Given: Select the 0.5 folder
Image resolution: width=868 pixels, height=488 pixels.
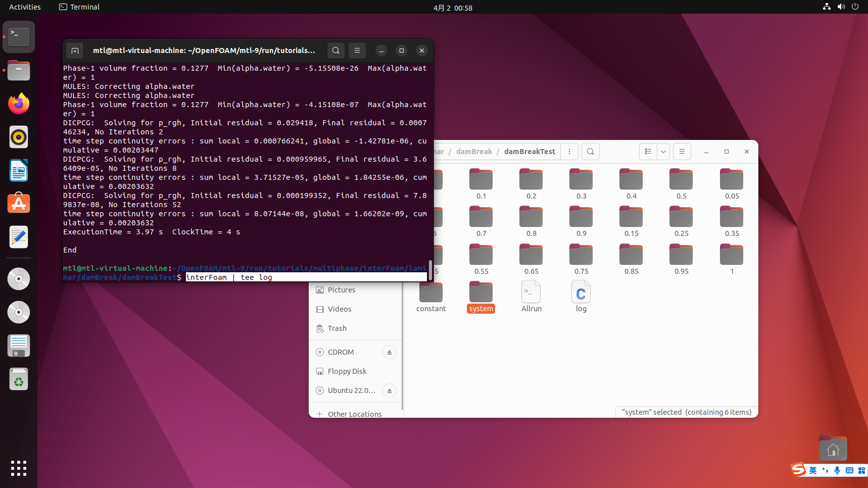Looking at the screenshot, I should pyautogui.click(x=681, y=184).
